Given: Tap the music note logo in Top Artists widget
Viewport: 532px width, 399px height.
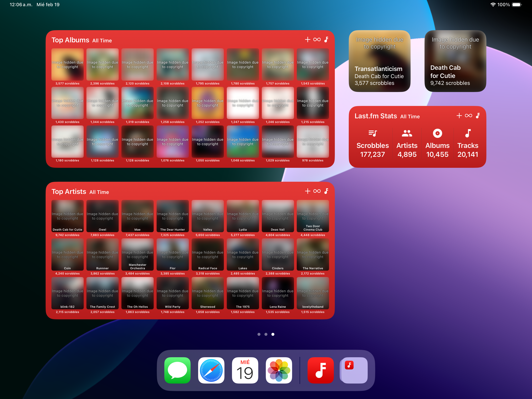Looking at the screenshot, I should coord(326,191).
